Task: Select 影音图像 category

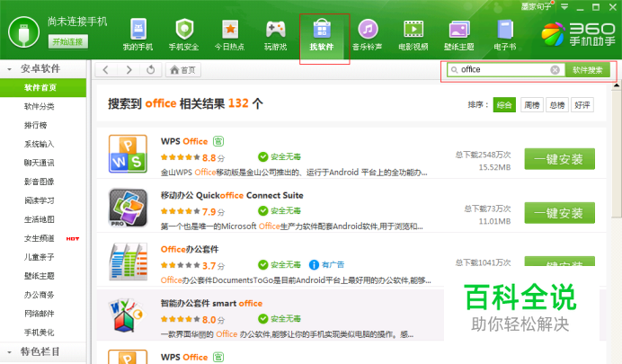Action: click(40, 182)
